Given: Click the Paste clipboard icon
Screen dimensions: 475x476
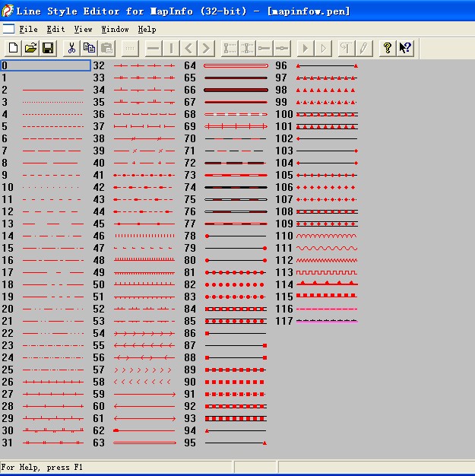Looking at the screenshot, I should [107, 48].
